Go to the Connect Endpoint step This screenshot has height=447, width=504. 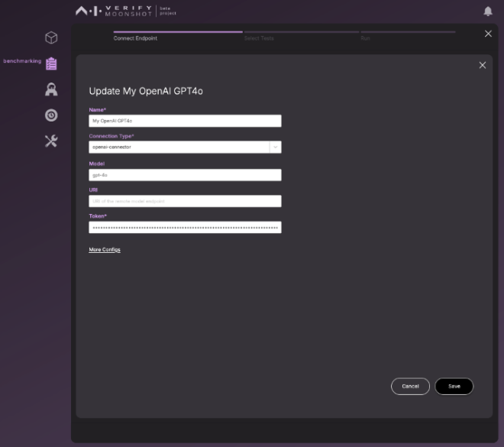[x=135, y=38]
